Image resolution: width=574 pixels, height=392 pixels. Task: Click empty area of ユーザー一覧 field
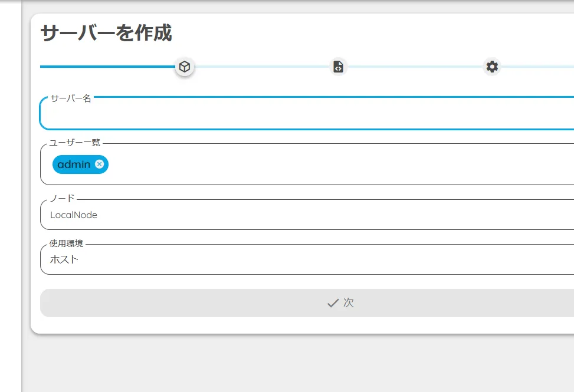pos(330,164)
